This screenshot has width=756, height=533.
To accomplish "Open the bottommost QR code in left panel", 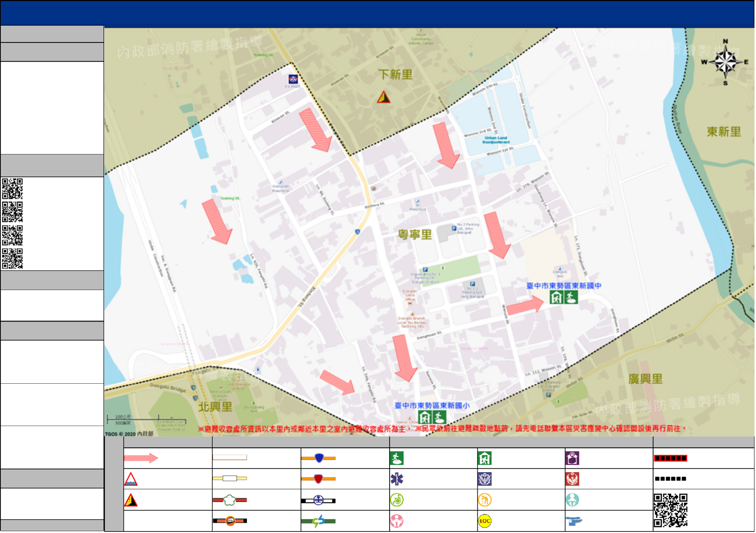I will pos(13,259).
